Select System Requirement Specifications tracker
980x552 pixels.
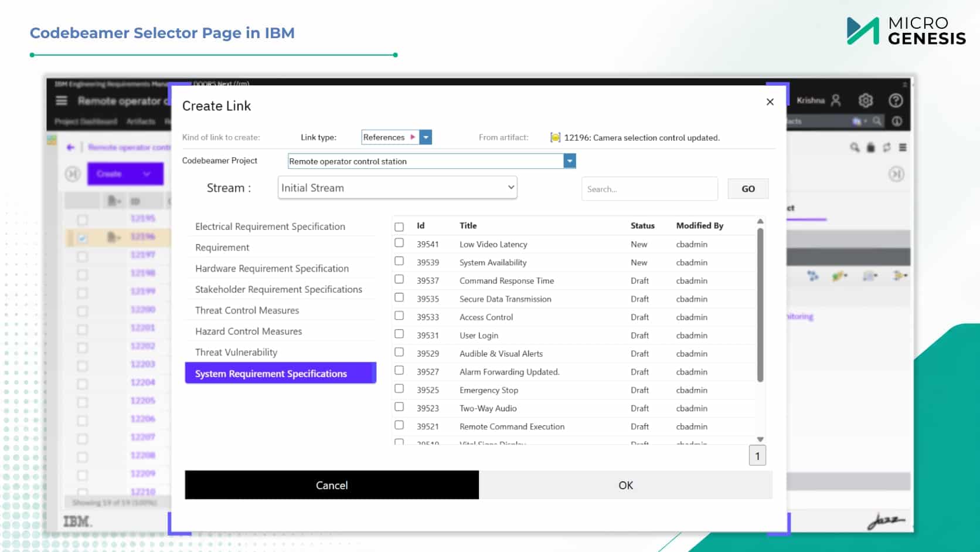(x=281, y=373)
